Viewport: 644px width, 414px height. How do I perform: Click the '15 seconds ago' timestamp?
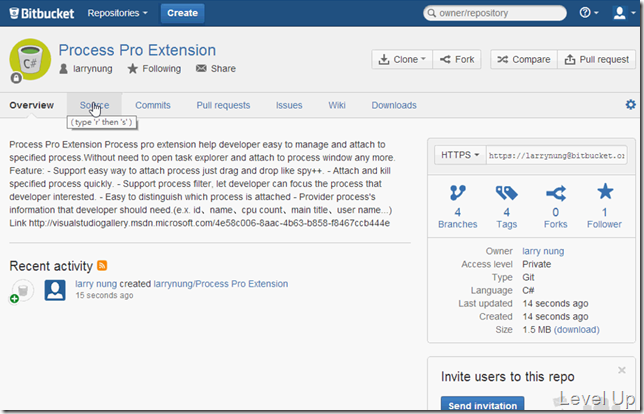pyautogui.click(x=104, y=295)
